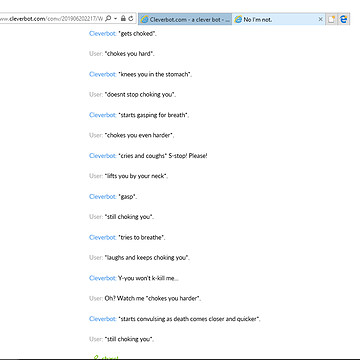Click the share link icon at bottom
Image resolution: width=360 pixels, height=360 pixels.
coord(96,358)
